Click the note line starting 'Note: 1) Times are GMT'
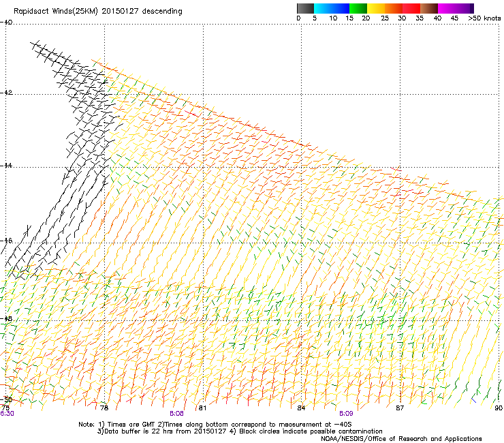 point(215,425)
